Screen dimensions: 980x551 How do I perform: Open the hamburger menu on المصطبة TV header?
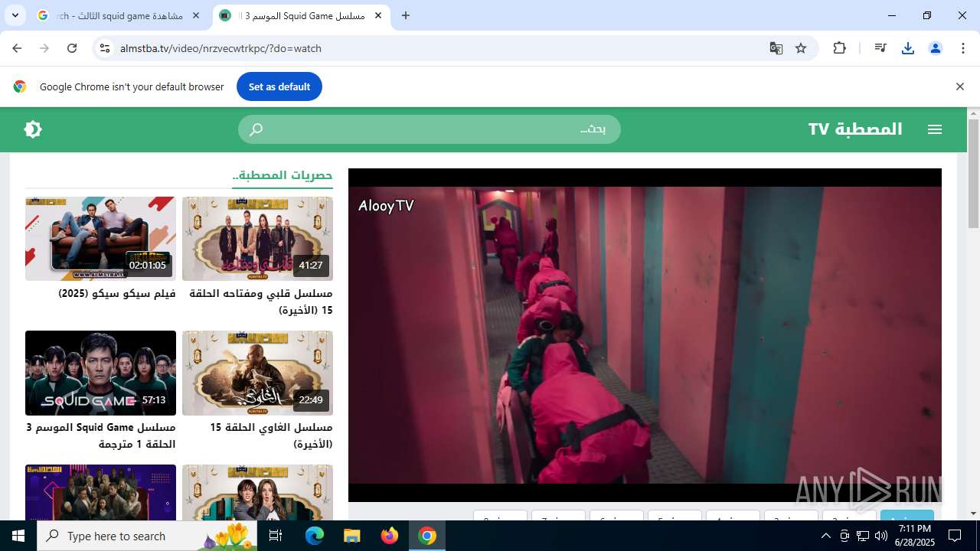click(x=934, y=129)
